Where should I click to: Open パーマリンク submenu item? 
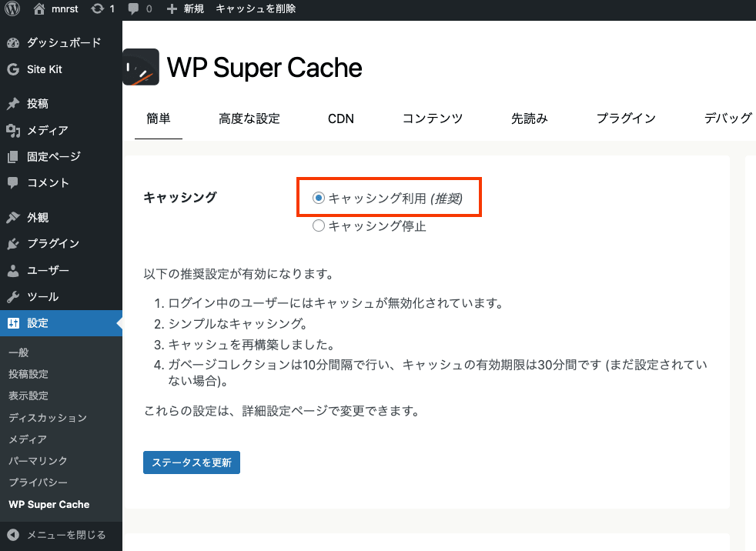point(38,461)
